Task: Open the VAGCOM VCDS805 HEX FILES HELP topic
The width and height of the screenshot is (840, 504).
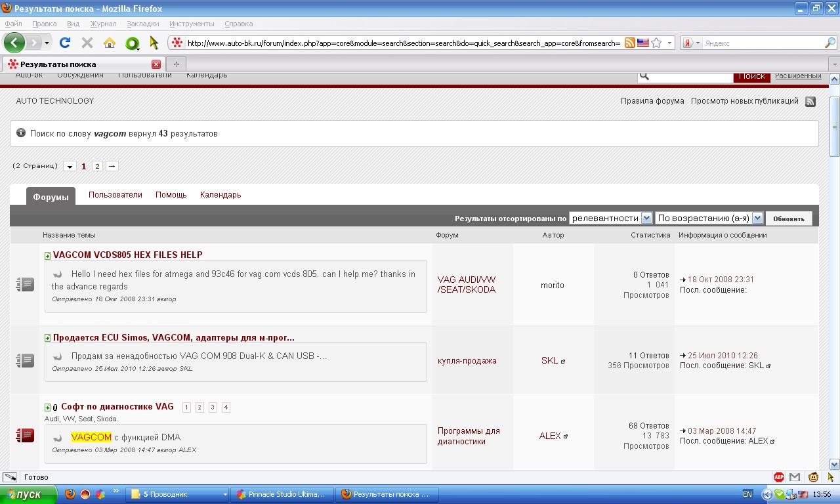Action: point(128,255)
